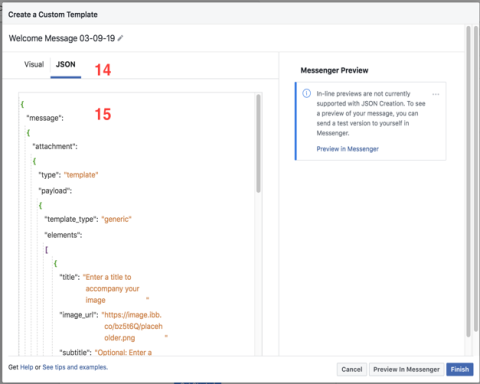Click the opening purple square bracket
480x384 pixels.
[47, 250]
